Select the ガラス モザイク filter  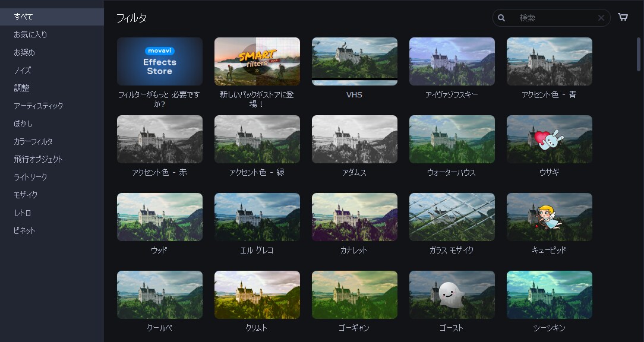click(452, 217)
